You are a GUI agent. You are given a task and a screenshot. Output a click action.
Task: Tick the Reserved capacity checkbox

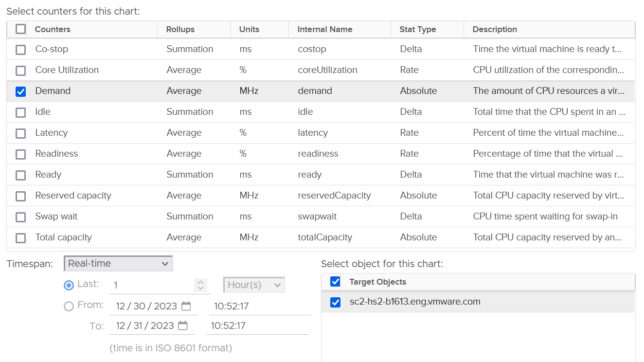coord(20,196)
